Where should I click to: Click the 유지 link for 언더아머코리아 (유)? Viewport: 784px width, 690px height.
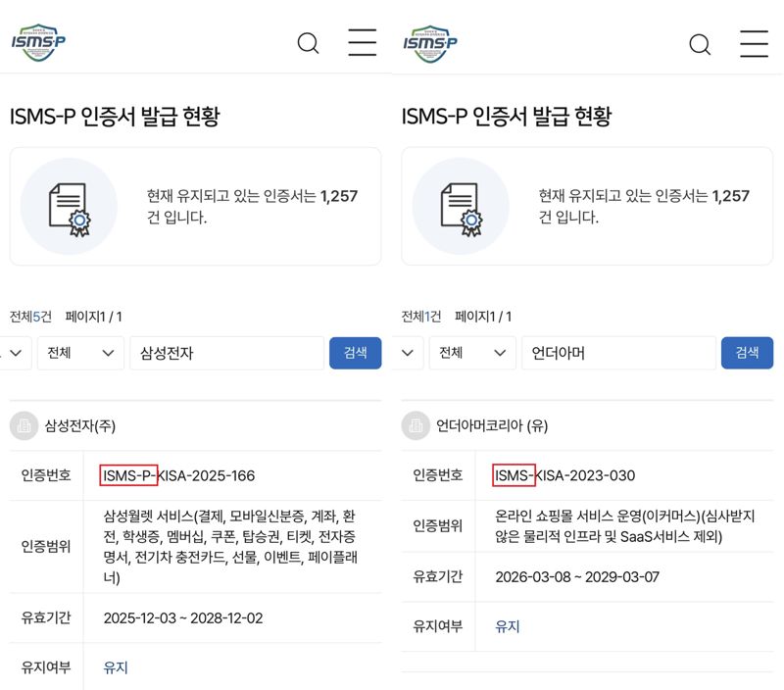point(507,628)
